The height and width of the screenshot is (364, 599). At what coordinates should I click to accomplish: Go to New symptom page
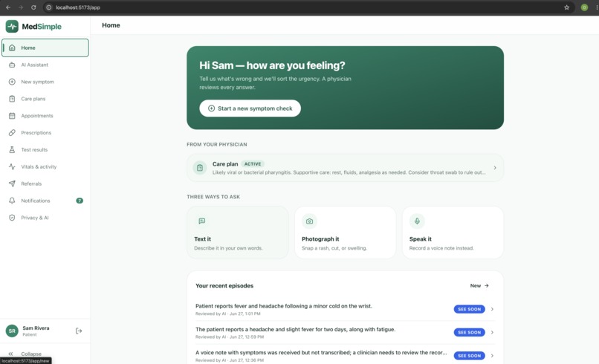(x=45, y=82)
